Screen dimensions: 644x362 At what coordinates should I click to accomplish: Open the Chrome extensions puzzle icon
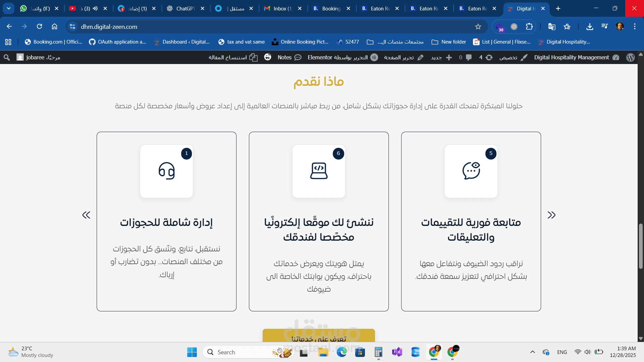coord(529,27)
